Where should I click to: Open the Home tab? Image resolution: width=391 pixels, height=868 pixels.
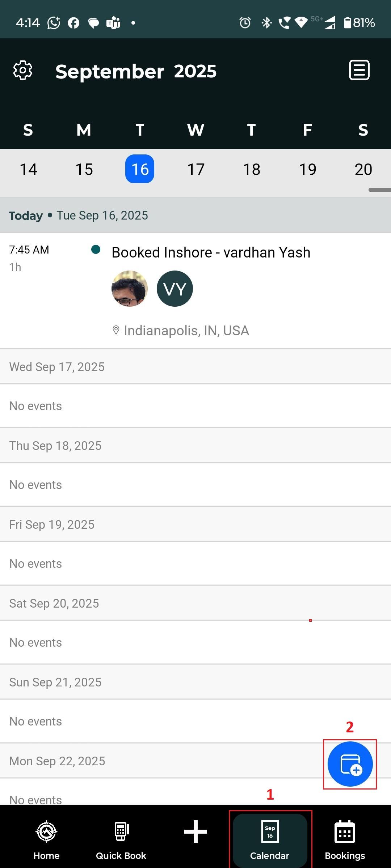tap(46, 840)
